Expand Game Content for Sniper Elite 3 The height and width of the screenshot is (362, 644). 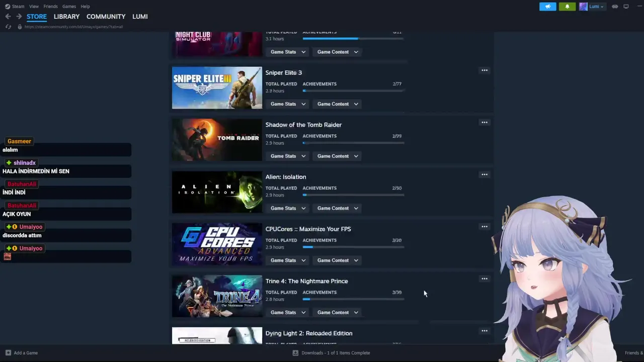338,104
